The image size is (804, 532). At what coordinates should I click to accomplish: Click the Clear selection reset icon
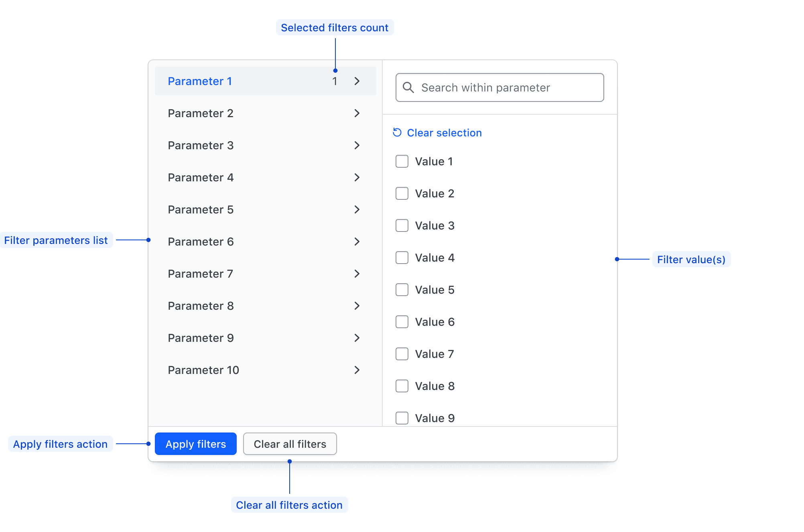[x=397, y=132]
